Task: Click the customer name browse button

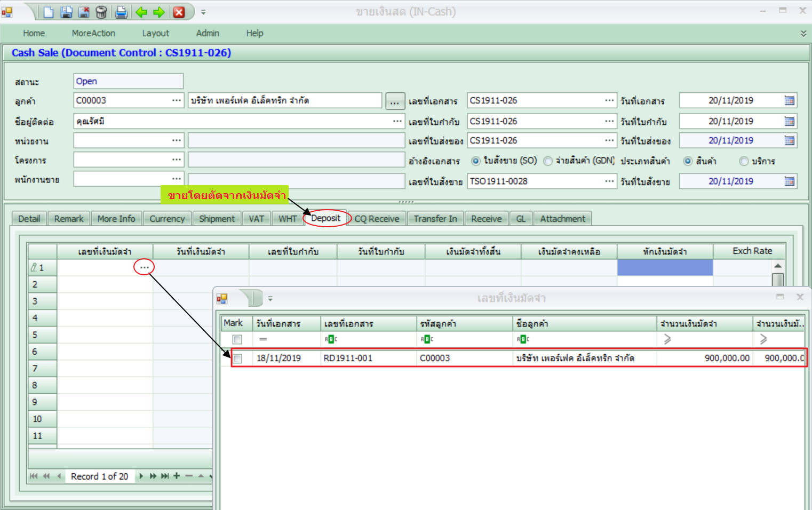Action: (x=394, y=101)
